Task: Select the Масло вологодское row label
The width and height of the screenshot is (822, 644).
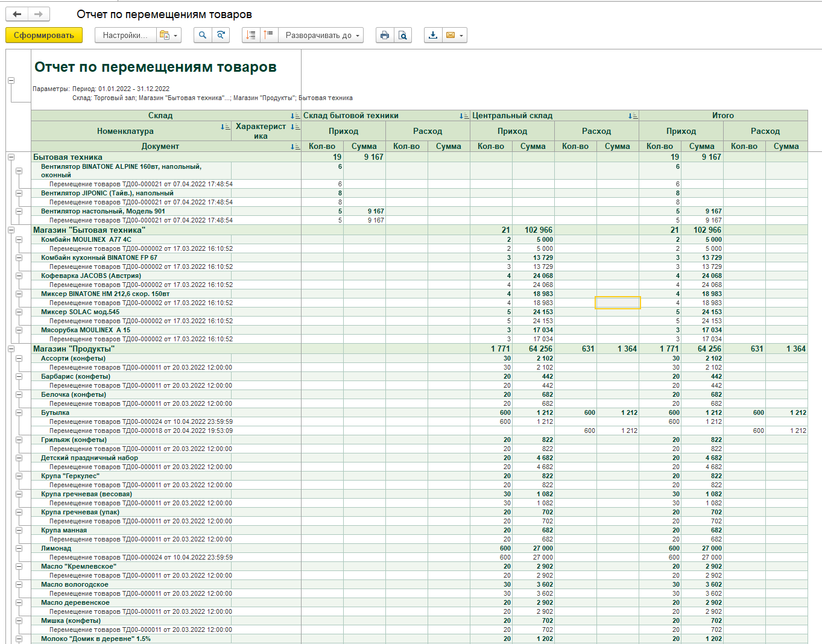Action: click(75, 584)
